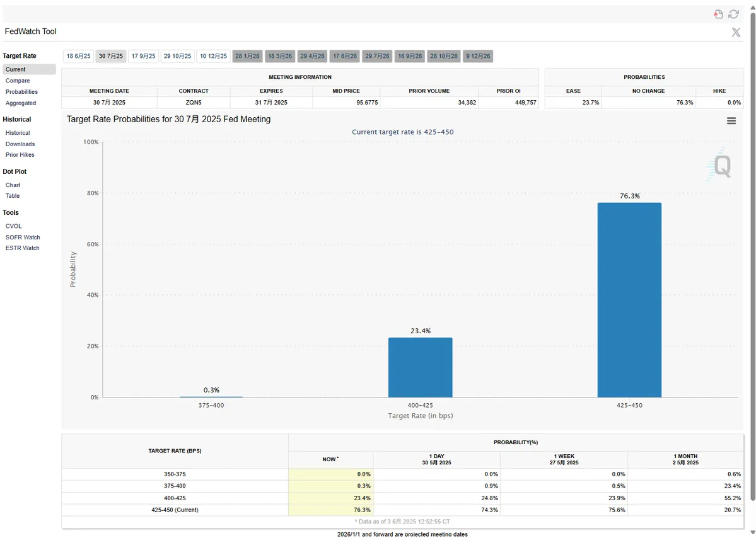Select the 17 6月26 meeting tab

tap(345, 56)
